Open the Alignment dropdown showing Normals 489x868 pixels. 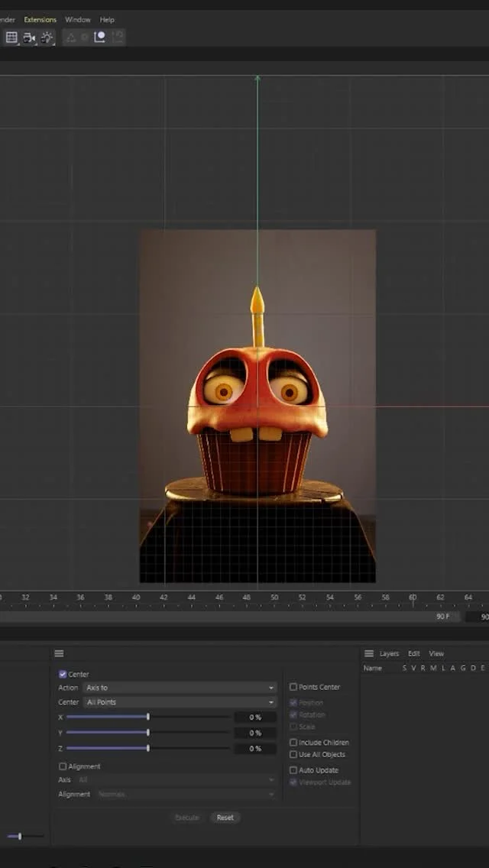186,795
